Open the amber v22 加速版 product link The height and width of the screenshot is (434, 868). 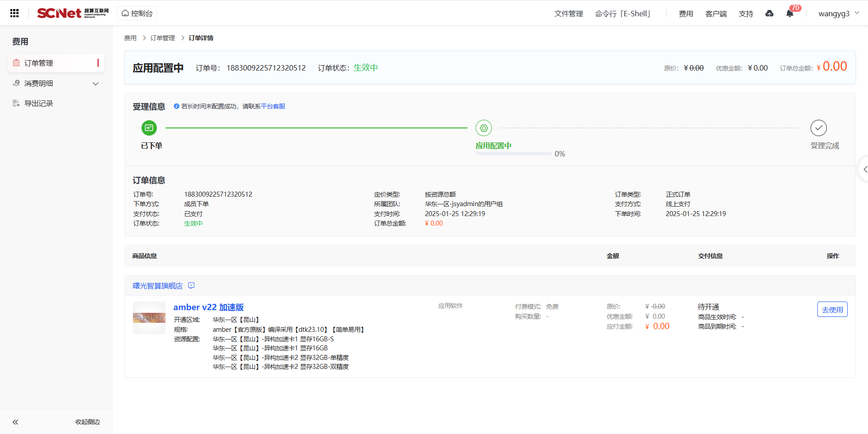pyautogui.click(x=208, y=307)
